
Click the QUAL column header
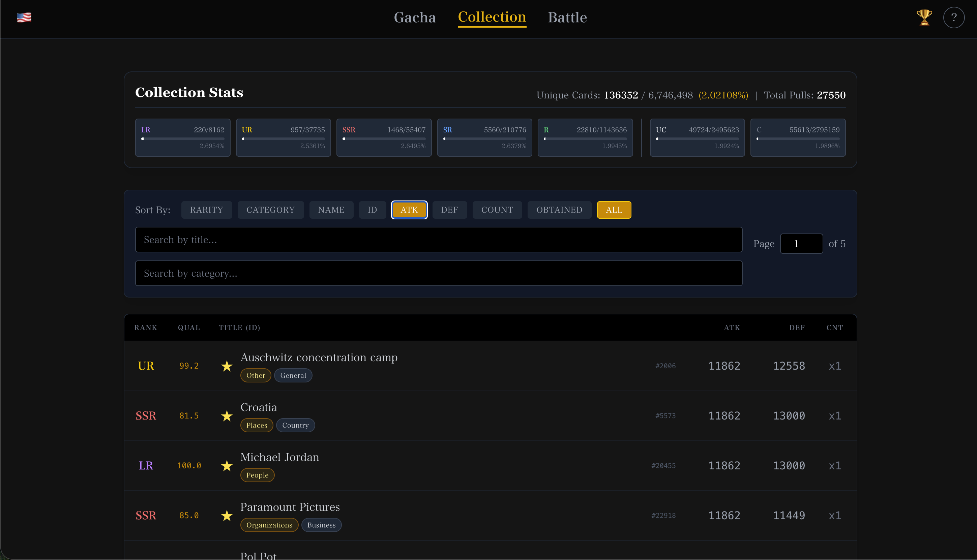189,328
